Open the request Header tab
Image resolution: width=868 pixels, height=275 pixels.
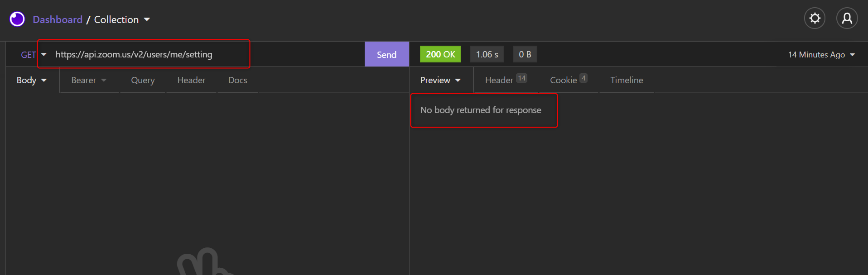(x=191, y=80)
